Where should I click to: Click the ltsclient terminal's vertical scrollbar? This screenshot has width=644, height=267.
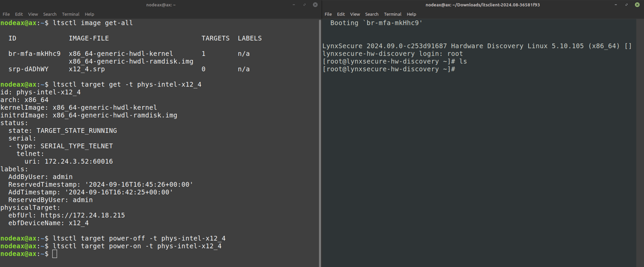640,142
